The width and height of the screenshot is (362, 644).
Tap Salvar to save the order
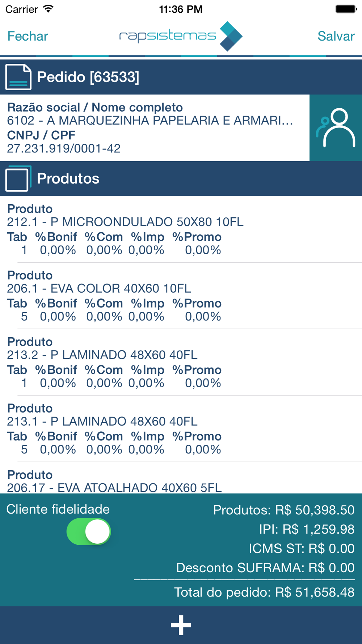point(336,36)
